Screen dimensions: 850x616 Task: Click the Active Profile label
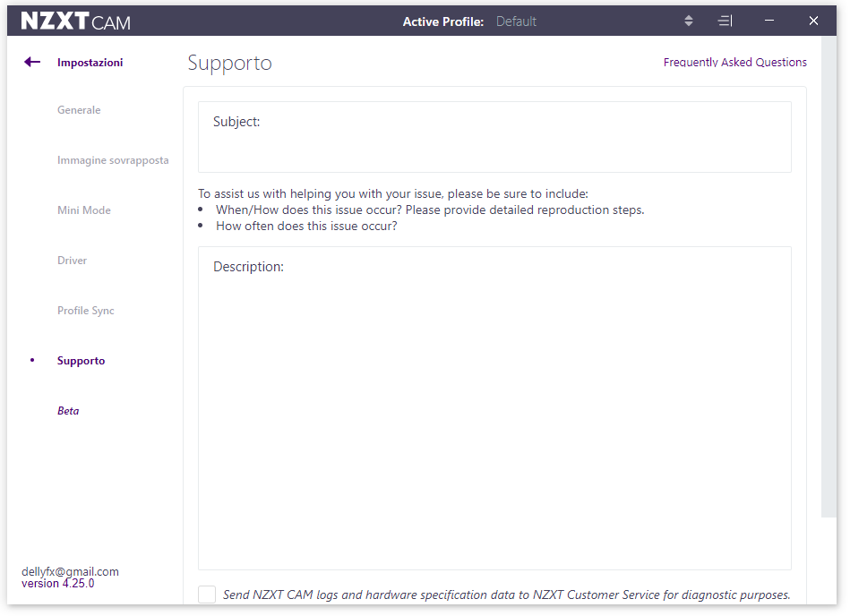442,21
